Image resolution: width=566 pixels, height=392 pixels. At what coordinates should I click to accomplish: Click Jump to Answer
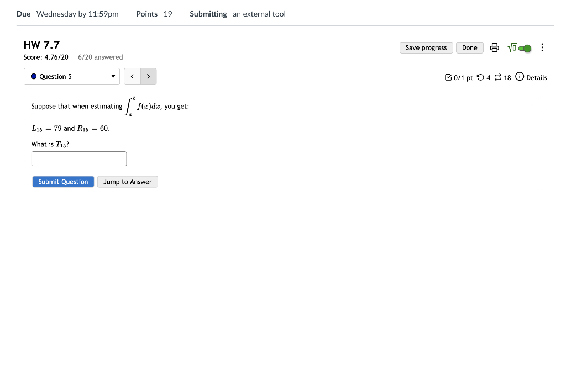(x=128, y=182)
